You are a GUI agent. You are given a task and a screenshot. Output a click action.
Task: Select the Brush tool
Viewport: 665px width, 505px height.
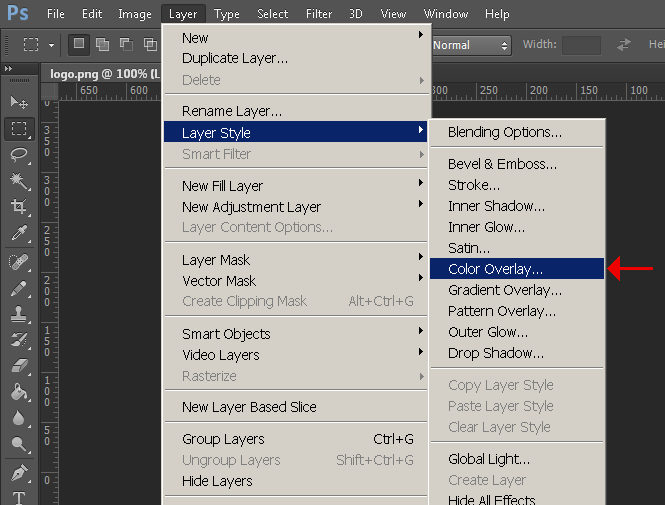pos(19,288)
